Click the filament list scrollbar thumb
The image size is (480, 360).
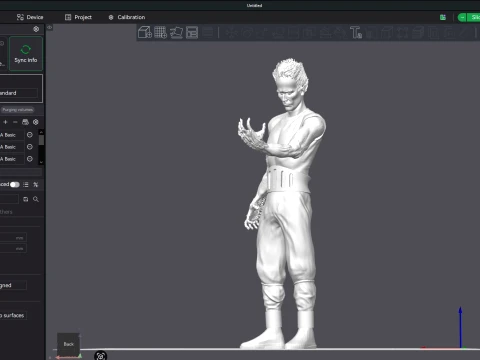(41, 140)
